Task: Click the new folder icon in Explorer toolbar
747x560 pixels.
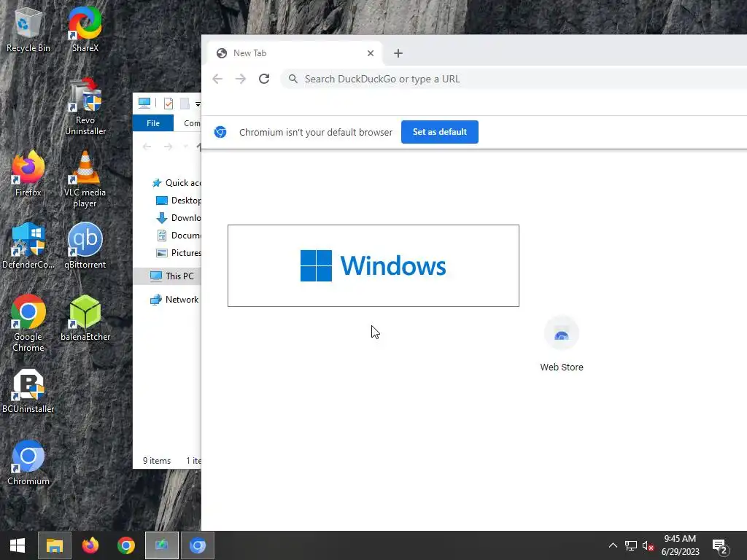Action: 185,104
